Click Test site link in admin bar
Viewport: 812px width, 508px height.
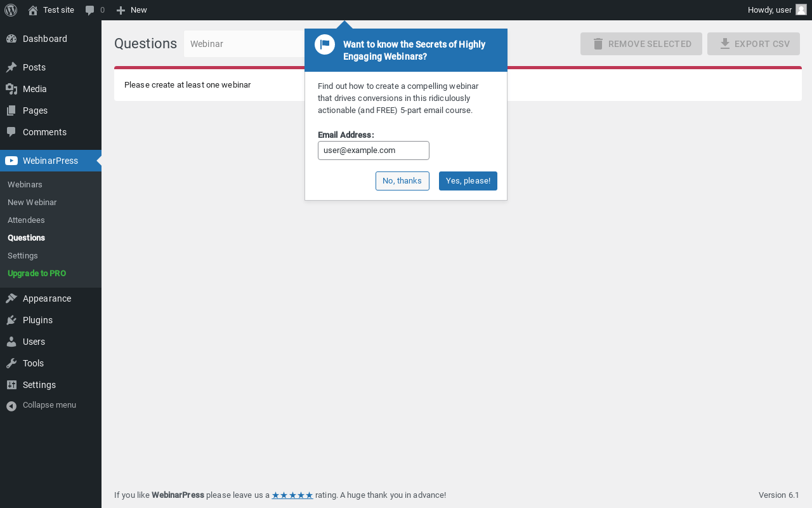pyautogui.click(x=58, y=10)
